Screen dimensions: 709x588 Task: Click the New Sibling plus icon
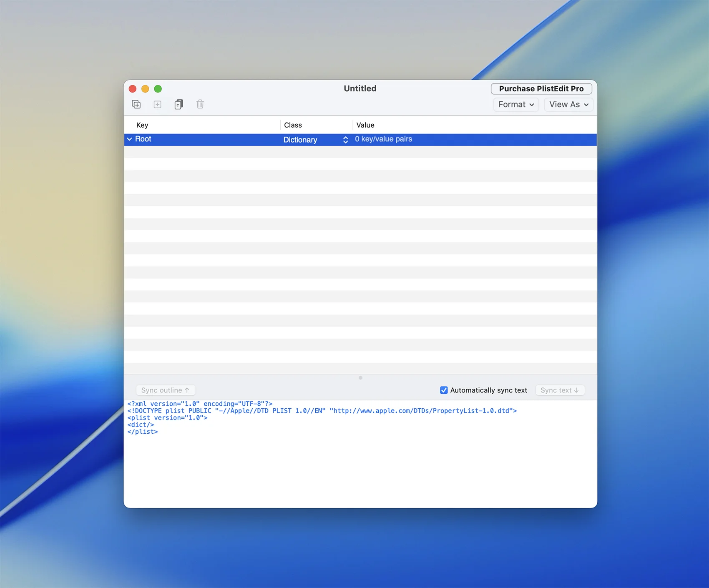pos(158,104)
